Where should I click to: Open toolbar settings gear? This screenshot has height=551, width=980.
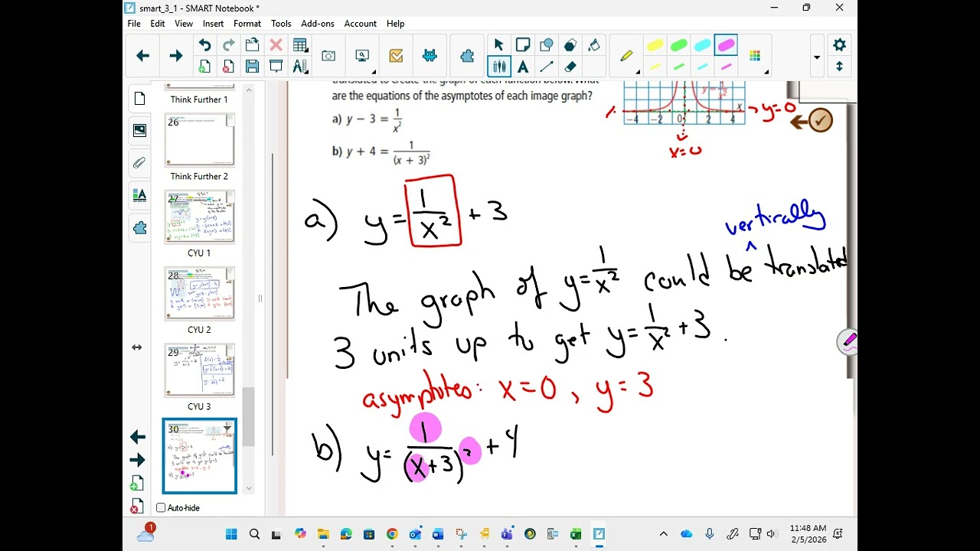[x=839, y=45]
